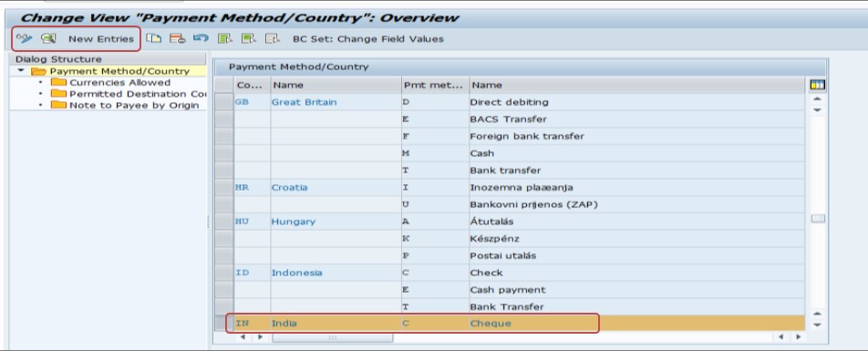Click the Foreign bank transfer cell
This screenshot has width=868, height=351.
[x=636, y=136]
